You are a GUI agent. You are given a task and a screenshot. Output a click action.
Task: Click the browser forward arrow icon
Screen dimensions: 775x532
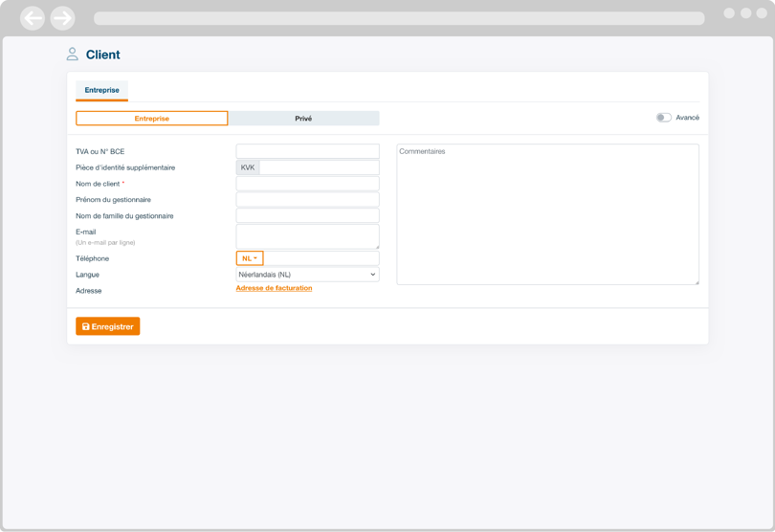point(62,18)
